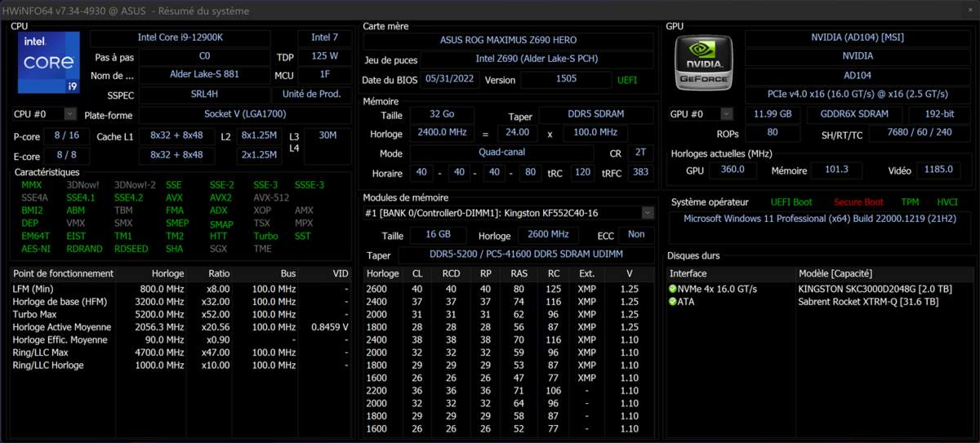Open the GPU #0 selector dropdown
The height and width of the screenshot is (443, 980).
tap(726, 114)
